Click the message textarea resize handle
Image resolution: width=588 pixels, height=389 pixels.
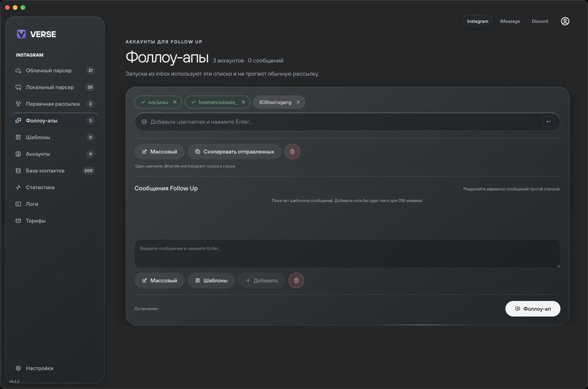558,266
